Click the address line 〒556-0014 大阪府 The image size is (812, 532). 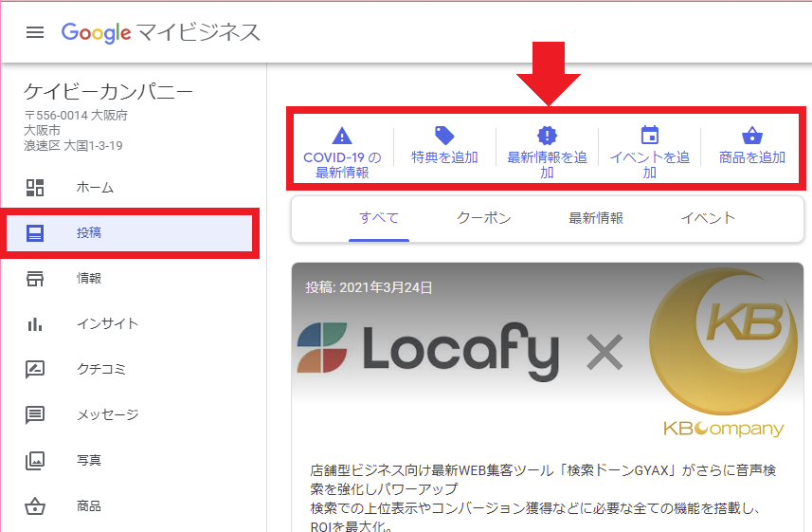[76, 115]
